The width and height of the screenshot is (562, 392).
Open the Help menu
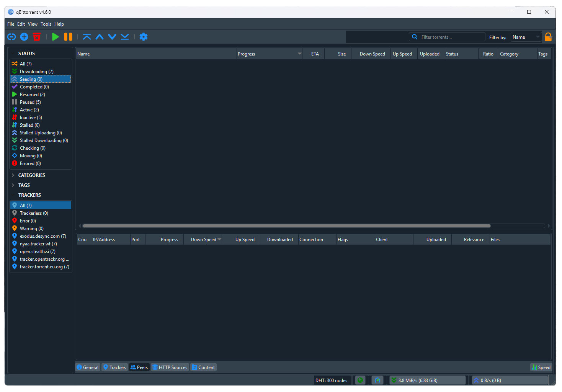[59, 24]
